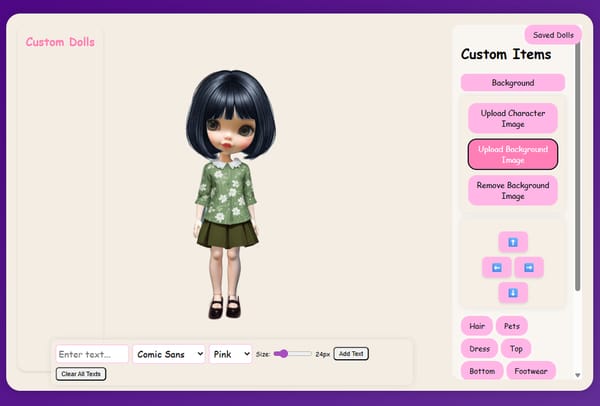
Task: Open the Hair items category
Action: 477,326
